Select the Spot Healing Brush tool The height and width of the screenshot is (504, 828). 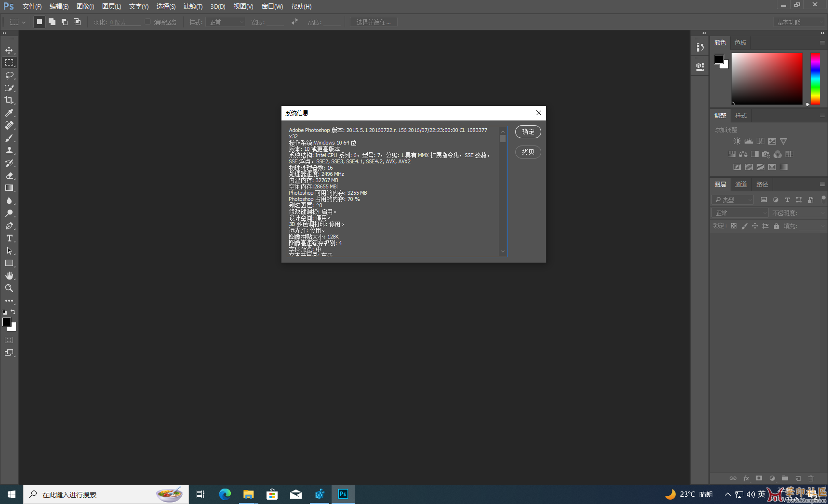(9, 125)
